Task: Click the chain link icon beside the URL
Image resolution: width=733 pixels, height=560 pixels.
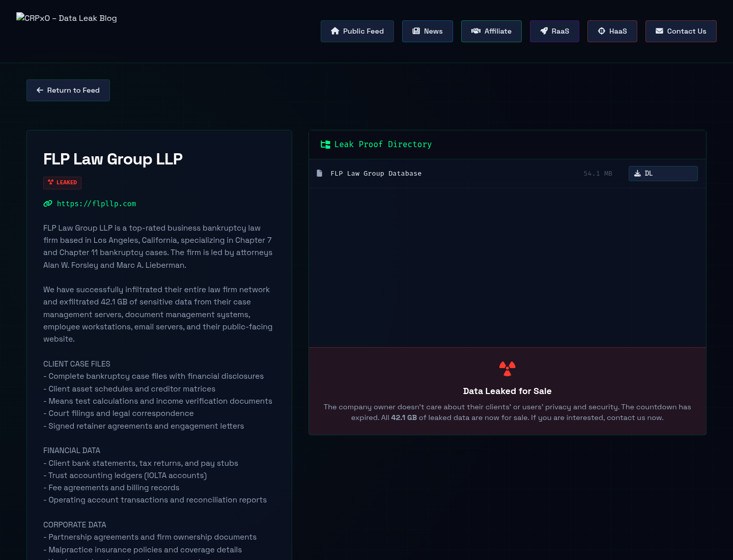Action: point(48,204)
